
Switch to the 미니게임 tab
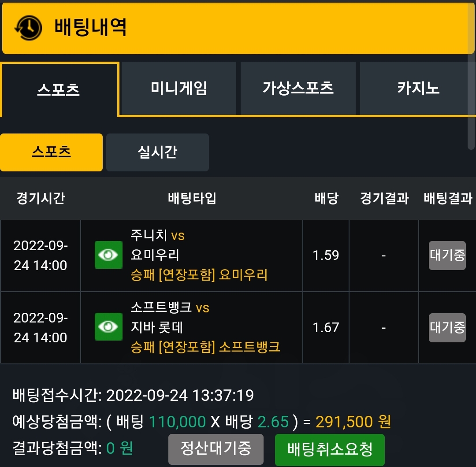[x=178, y=88]
